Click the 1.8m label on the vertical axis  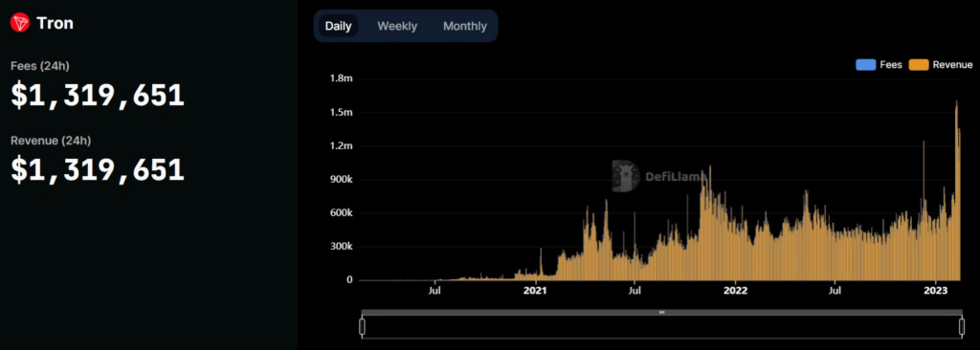click(342, 78)
